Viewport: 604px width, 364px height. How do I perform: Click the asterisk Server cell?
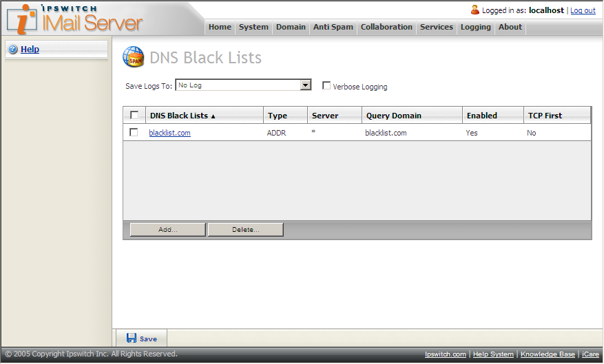pos(313,132)
